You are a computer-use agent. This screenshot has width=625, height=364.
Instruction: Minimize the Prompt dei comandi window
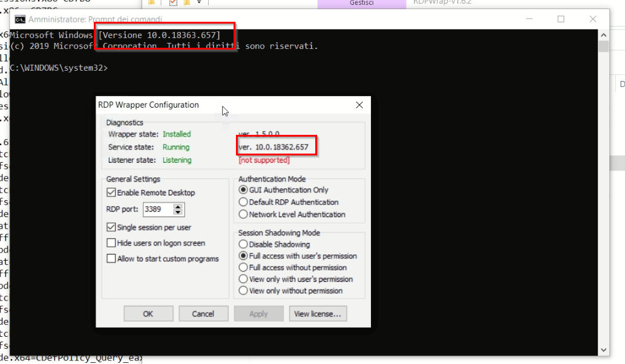click(x=529, y=19)
